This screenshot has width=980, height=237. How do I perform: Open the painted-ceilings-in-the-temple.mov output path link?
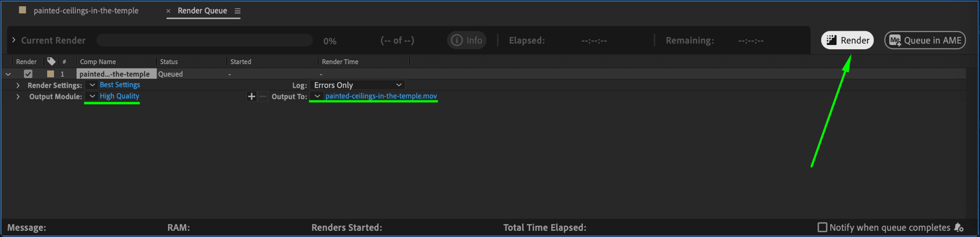[381, 96]
